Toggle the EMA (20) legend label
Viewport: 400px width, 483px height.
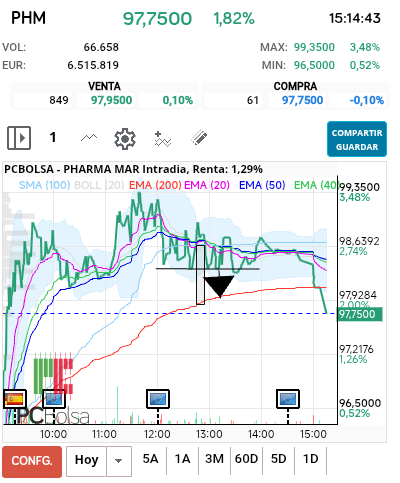[x=207, y=185]
